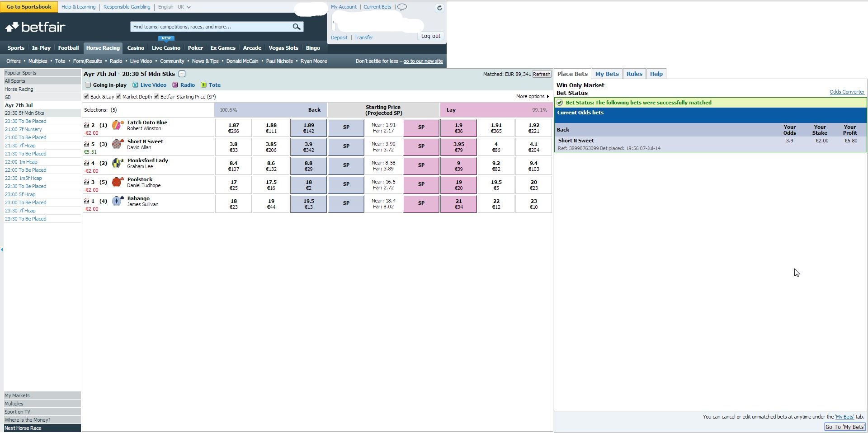Viewport: 868px width, 433px height.
Task: Click the refresh balance icon
Action: [439, 8]
